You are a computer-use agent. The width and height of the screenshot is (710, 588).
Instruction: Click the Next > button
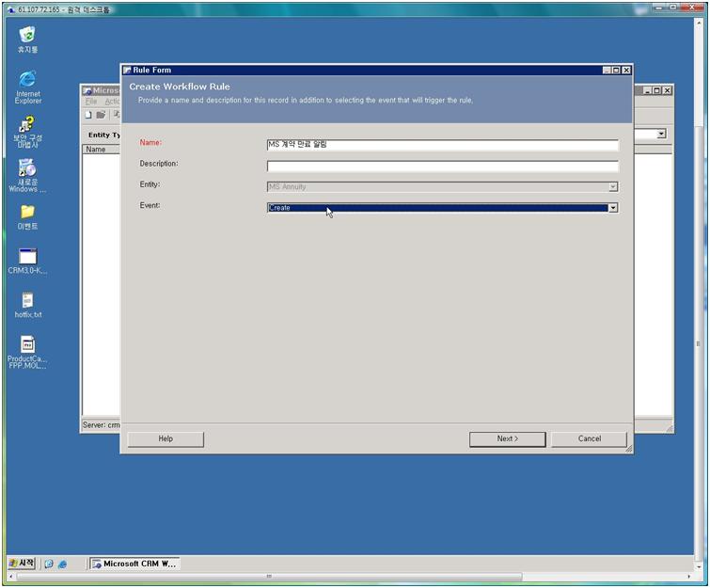point(508,438)
